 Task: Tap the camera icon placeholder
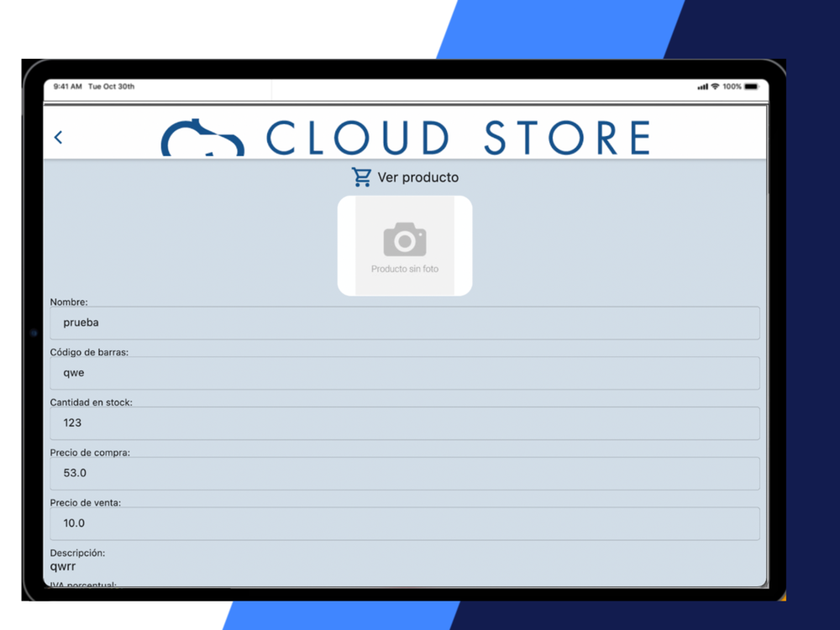405,239
